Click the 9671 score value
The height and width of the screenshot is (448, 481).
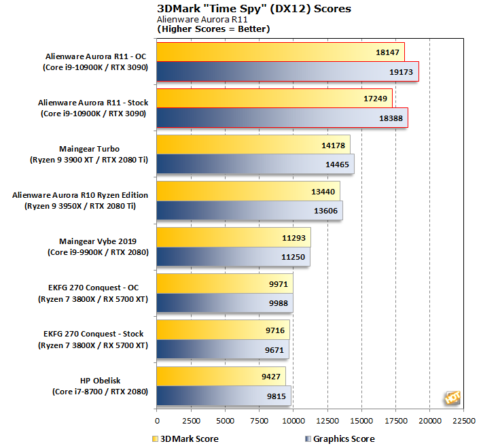point(274,350)
